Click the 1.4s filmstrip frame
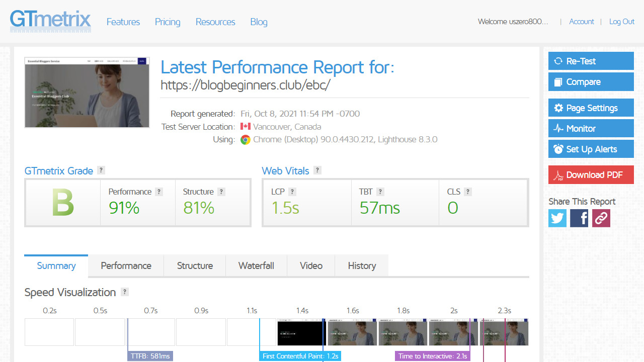 click(x=302, y=332)
